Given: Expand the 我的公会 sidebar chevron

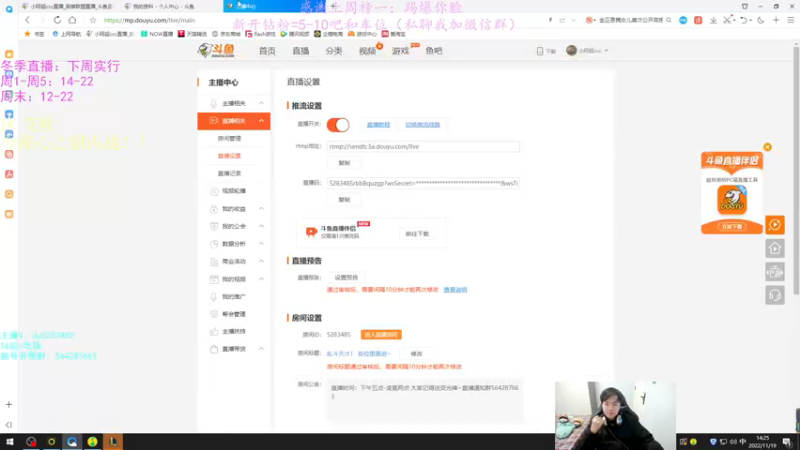Looking at the screenshot, I should point(261,226).
